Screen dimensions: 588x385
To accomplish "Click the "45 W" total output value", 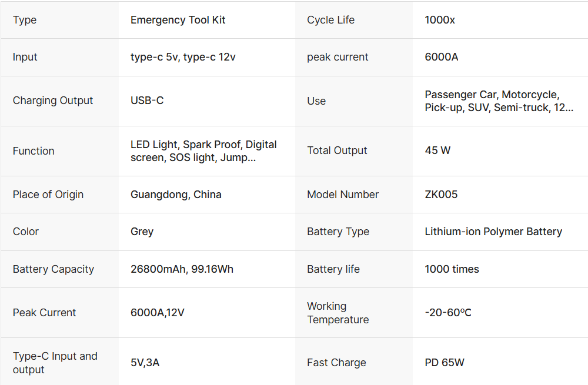I will [437, 150].
